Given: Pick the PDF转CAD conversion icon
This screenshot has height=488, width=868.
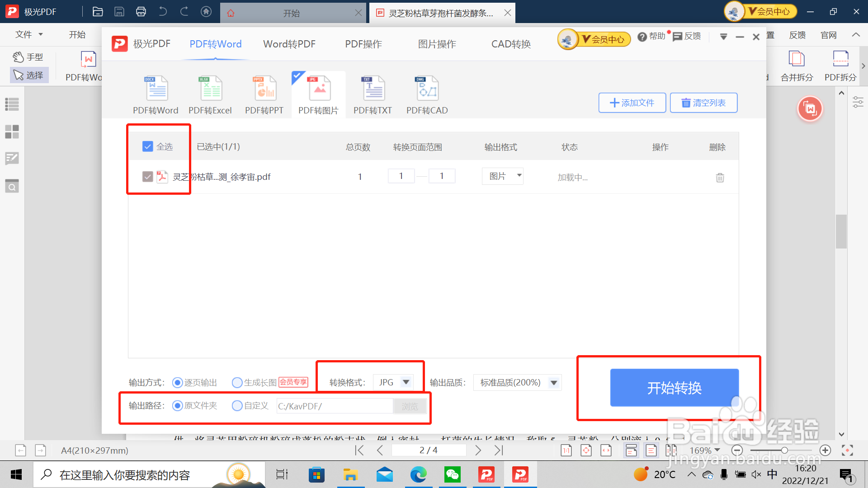Looking at the screenshot, I should coord(427,95).
